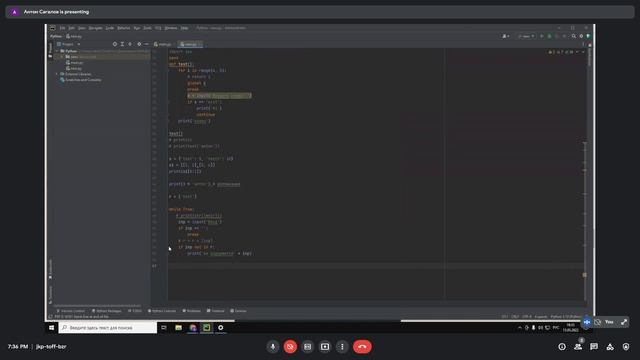Expand External Libraries node

pos(57,74)
